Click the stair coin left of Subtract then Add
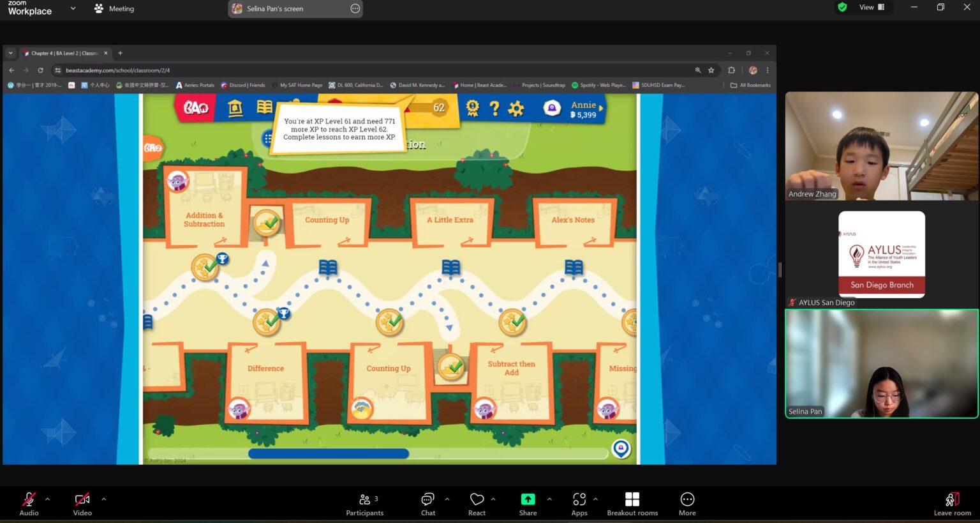 tap(451, 367)
